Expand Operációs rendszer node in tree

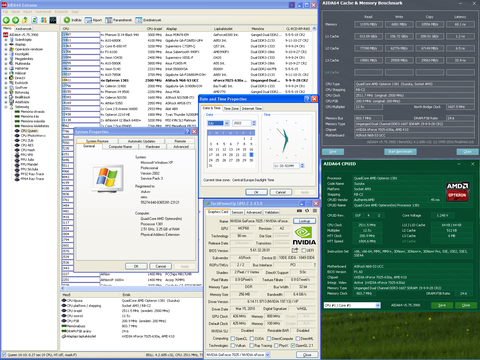pos(6,49)
